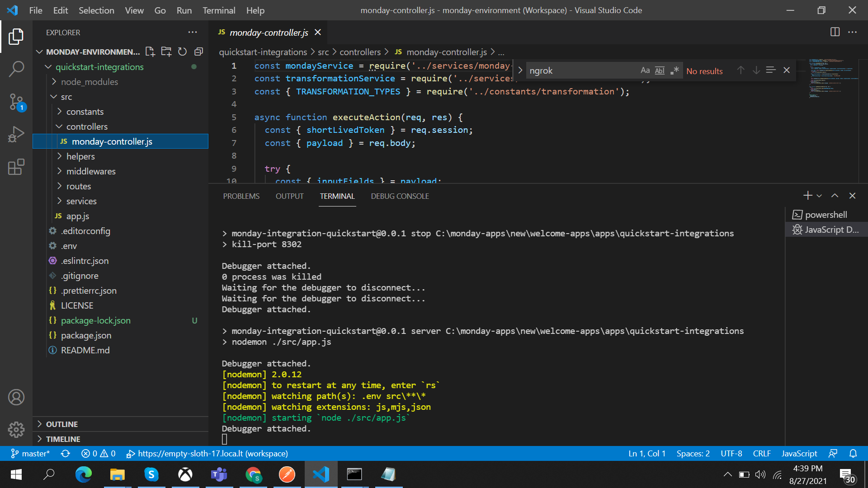Expand the middlewares folder
The height and width of the screenshot is (488, 868).
[91, 171]
